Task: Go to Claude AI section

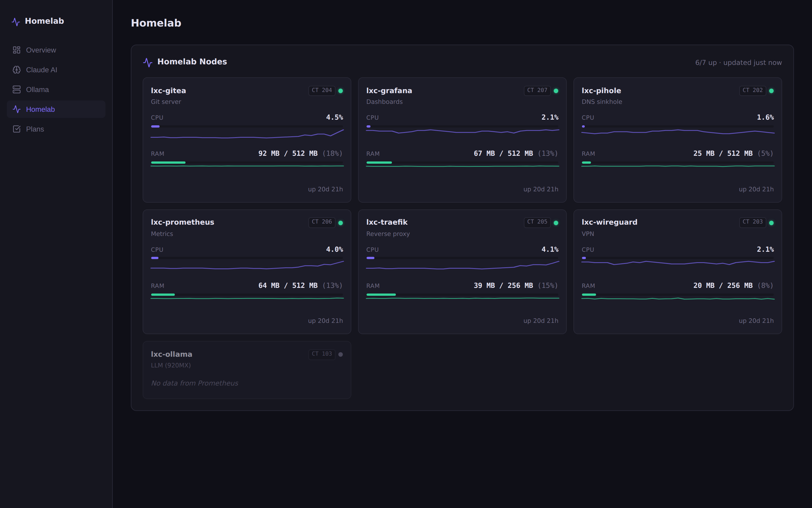Action: coord(56,70)
